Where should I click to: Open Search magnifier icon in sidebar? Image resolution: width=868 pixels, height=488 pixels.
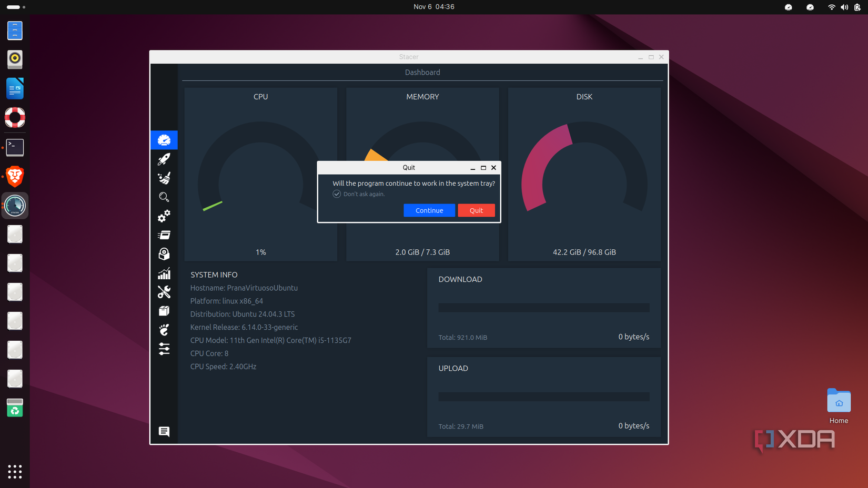tap(164, 197)
